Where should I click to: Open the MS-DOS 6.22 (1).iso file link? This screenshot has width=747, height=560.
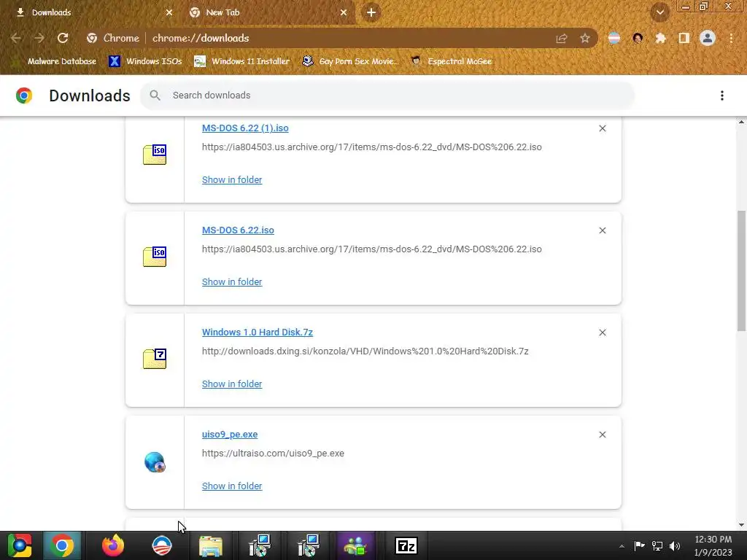(245, 128)
